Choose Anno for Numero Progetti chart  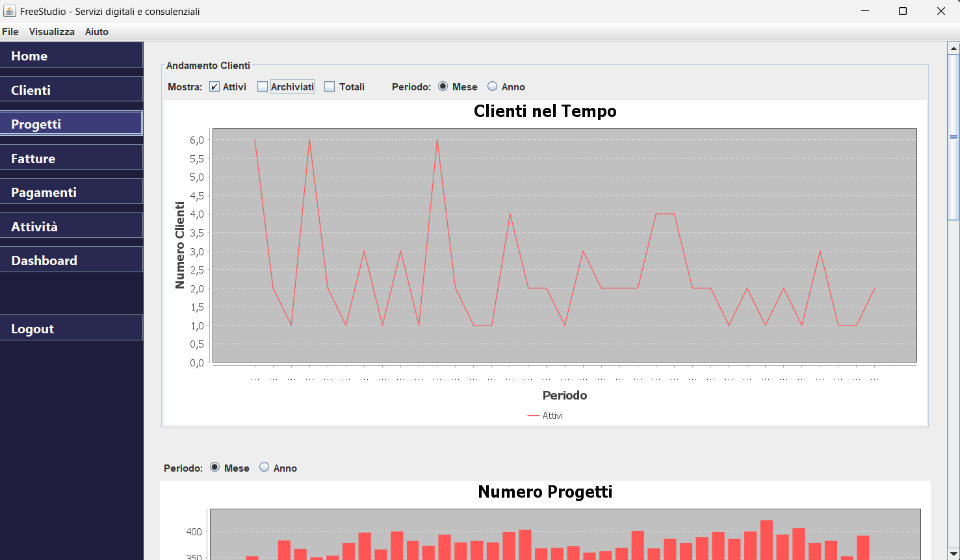[x=265, y=467]
